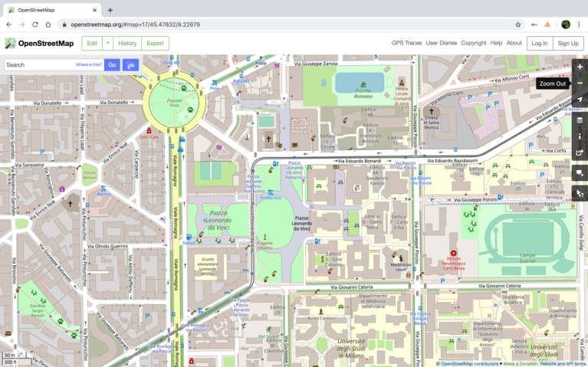
Task: Open the map Layers panel
Action: point(580,120)
